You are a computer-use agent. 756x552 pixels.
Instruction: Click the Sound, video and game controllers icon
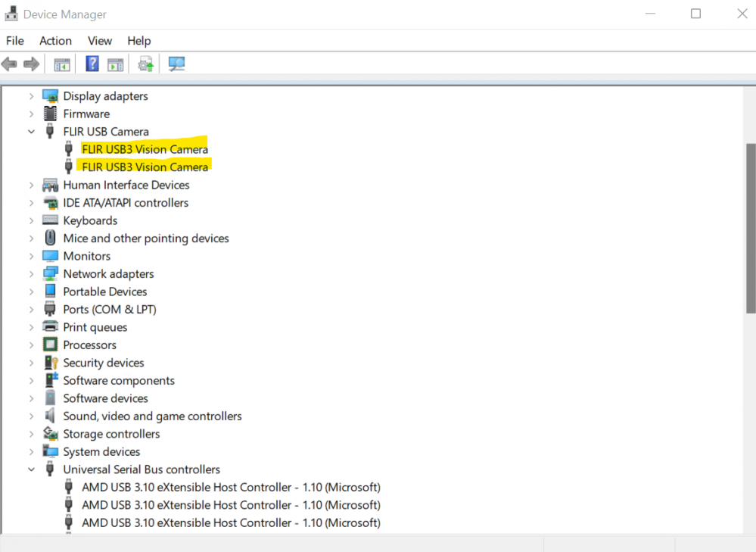click(x=51, y=416)
